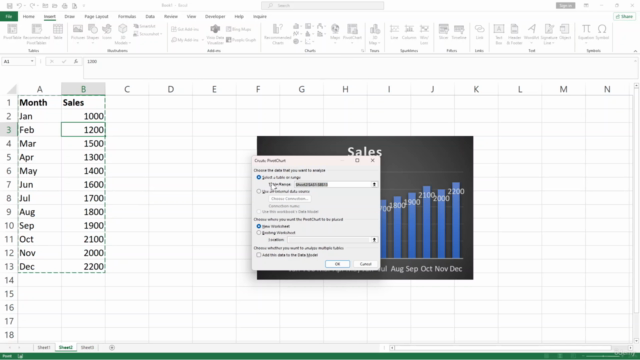This screenshot has height=360, width=640.
Task: Check 'Add this data to the Data Model'
Action: click(x=259, y=255)
